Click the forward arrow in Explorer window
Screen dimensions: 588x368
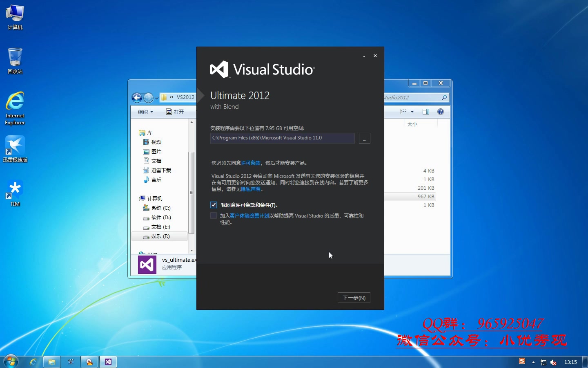pyautogui.click(x=148, y=98)
